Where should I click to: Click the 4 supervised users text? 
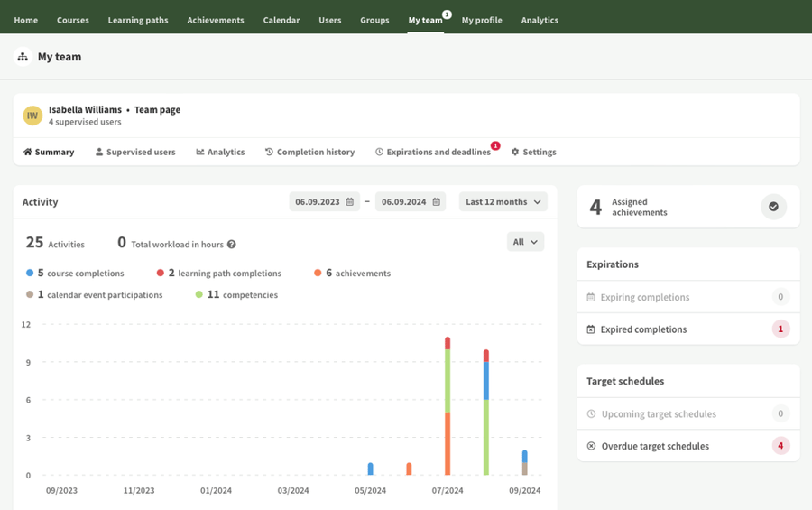(x=85, y=122)
